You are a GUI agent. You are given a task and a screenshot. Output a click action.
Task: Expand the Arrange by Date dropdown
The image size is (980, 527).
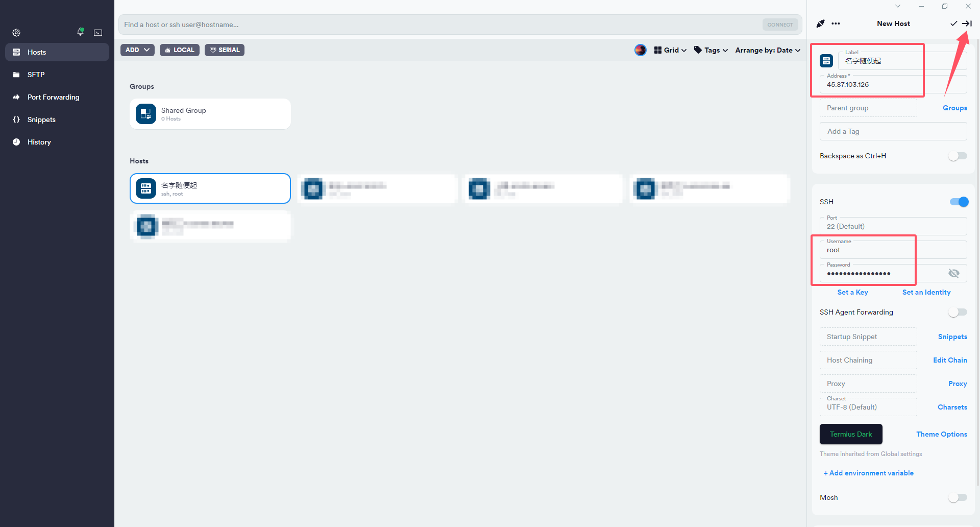click(x=768, y=50)
